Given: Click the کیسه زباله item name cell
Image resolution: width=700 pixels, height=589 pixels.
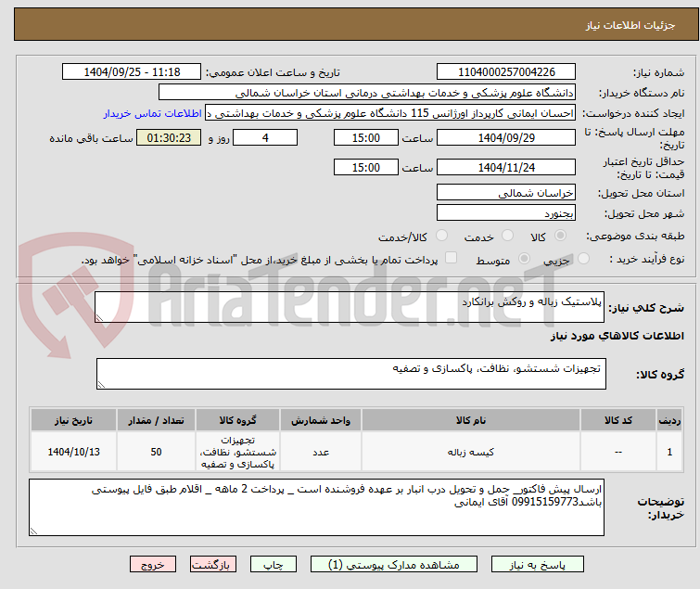Looking at the screenshot, I should [x=471, y=452].
